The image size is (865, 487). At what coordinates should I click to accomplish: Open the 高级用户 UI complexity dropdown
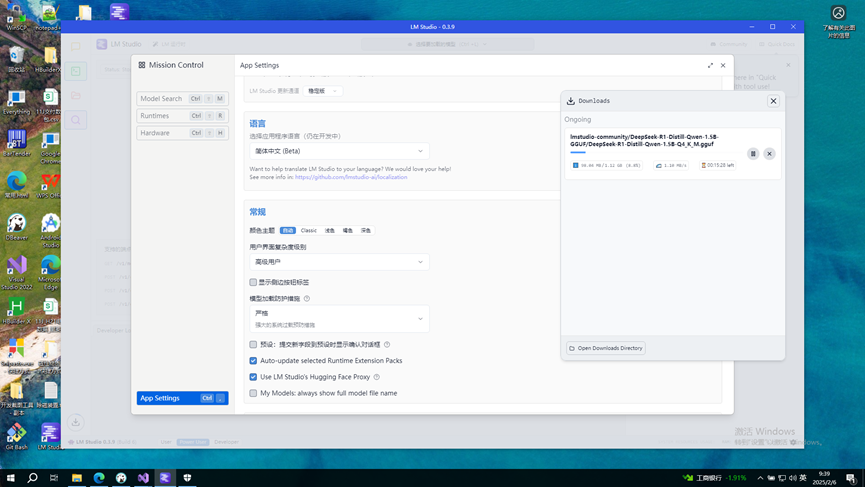339,262
